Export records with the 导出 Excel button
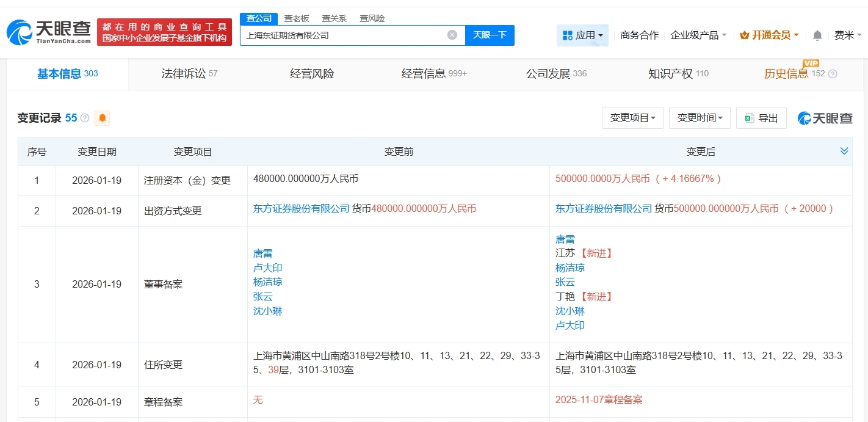 [x=761, y=118]
